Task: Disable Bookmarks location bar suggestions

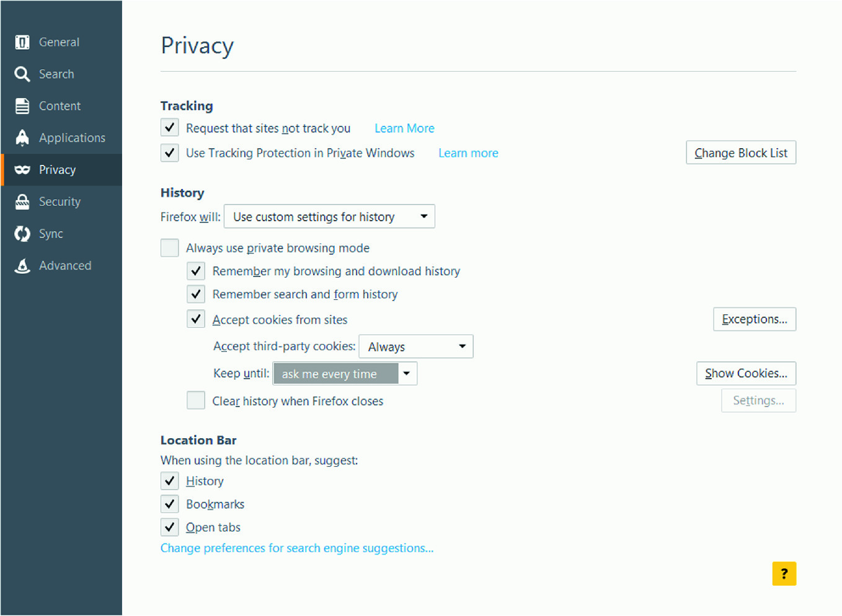Action: (x=170, y=504)
